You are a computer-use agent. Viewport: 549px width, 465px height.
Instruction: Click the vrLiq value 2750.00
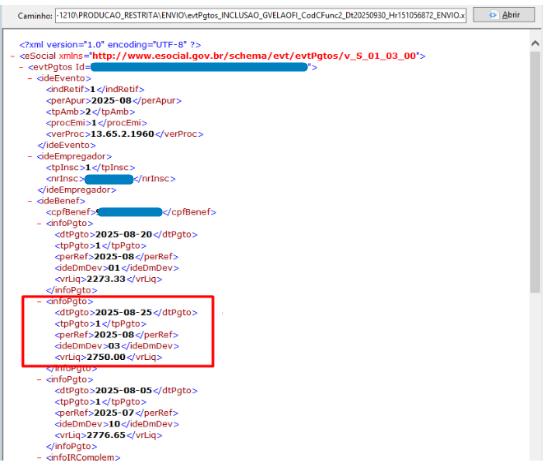click(106, 357)
